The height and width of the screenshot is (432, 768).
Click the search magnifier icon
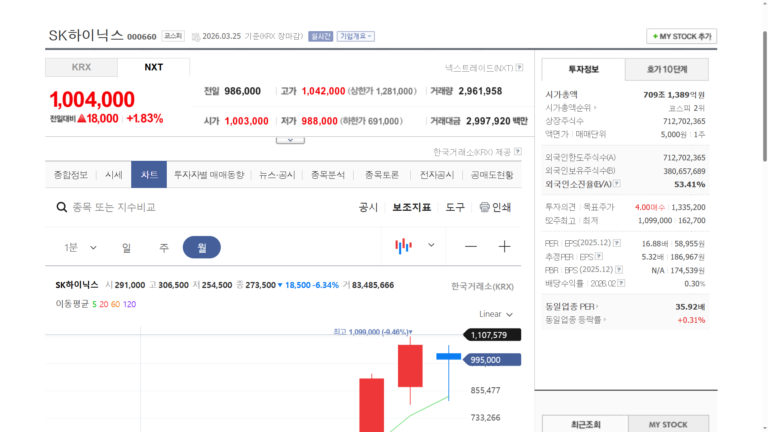(61, 207)
